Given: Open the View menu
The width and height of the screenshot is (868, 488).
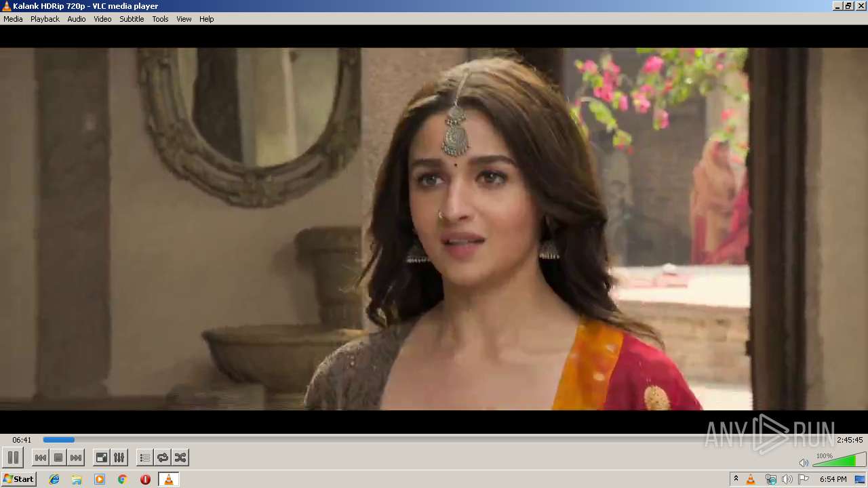Looking at the screenshot, I should click(x=184, y=19).
